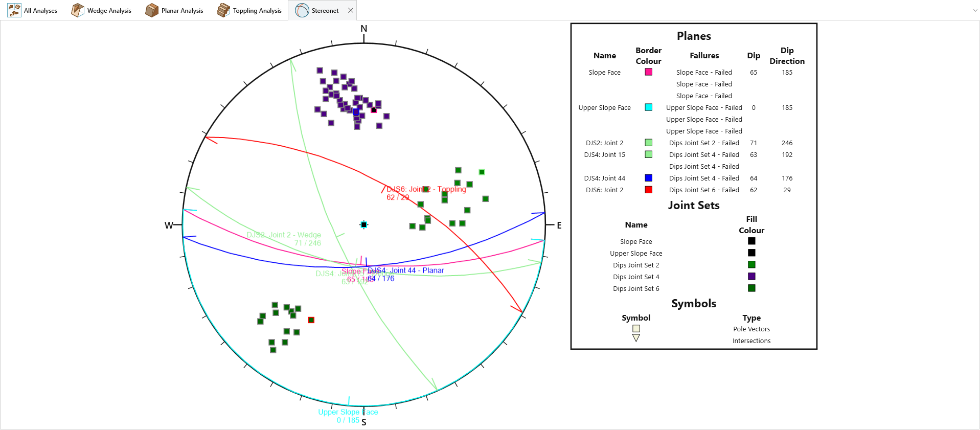Screen dimensions: 980x430
Task: Click the 'Intersections' type label
Action: [x=751, y=341]
